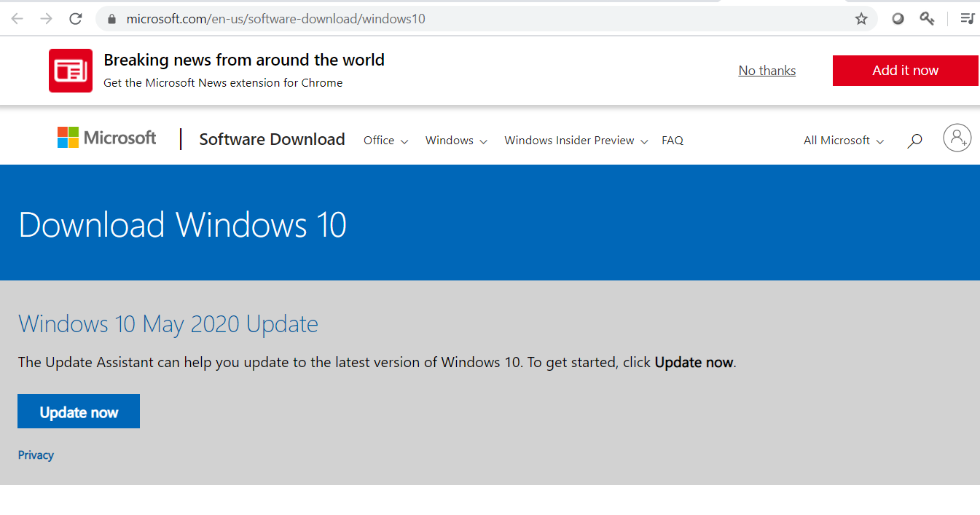Viewport: 980px width, 515px height.
Task: Click the browser forward arrow
Action: (x=47, y=19)
